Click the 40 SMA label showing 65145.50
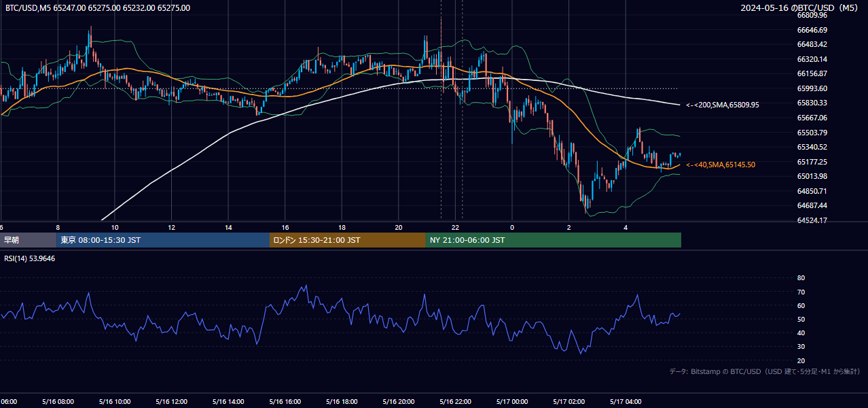Image resolution: width=868 pixels, height=408 pixels. point(721,165)
